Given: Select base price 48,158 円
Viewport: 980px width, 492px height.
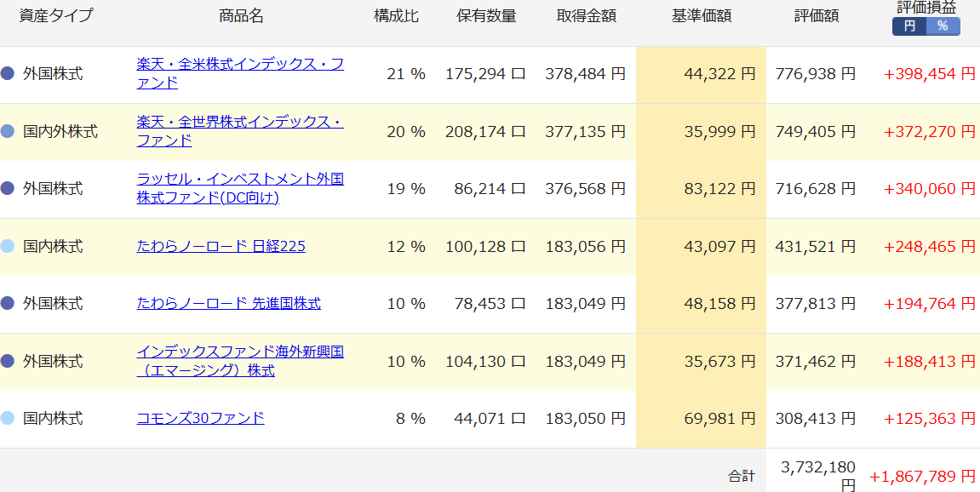Looking at the screenshot, I should tap(720, 304).
